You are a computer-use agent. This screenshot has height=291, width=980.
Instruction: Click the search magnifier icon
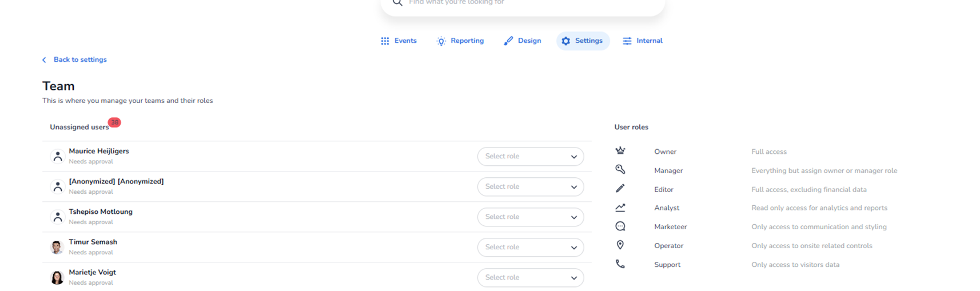(x=397, y=3)
